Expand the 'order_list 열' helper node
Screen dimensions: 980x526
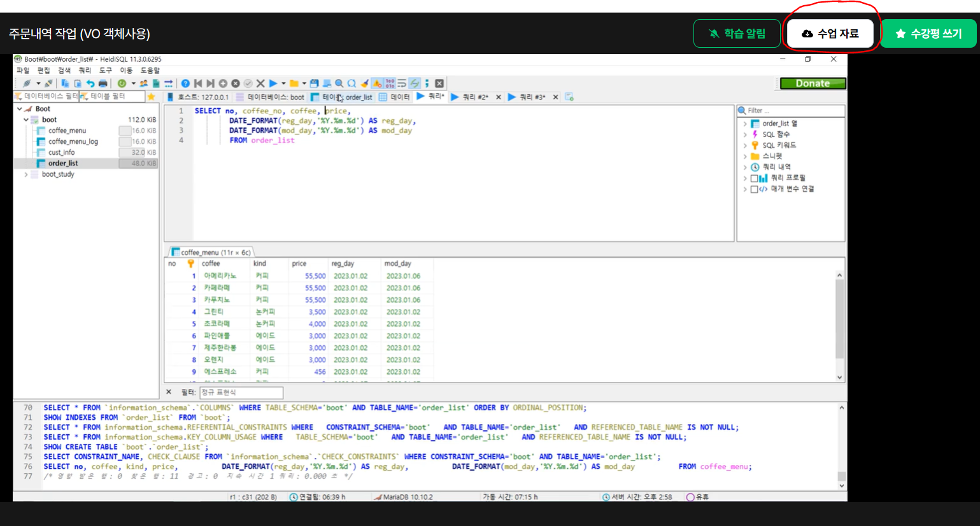tap(745, 124)
